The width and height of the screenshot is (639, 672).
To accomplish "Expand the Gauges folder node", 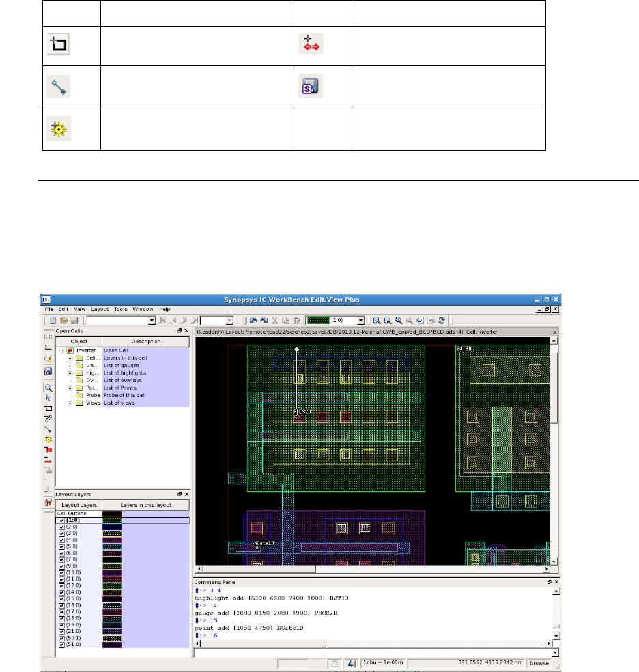I will coord(70,366).
